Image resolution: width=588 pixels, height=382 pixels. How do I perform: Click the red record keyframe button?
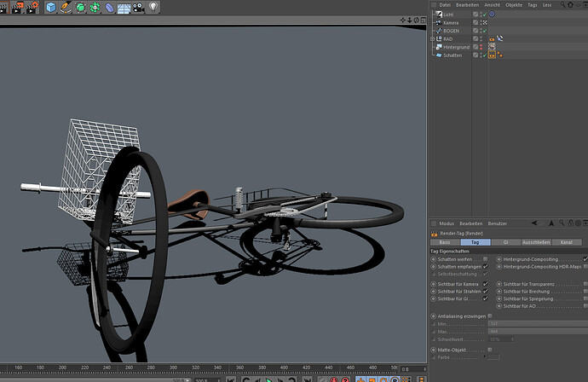(334, 379)
